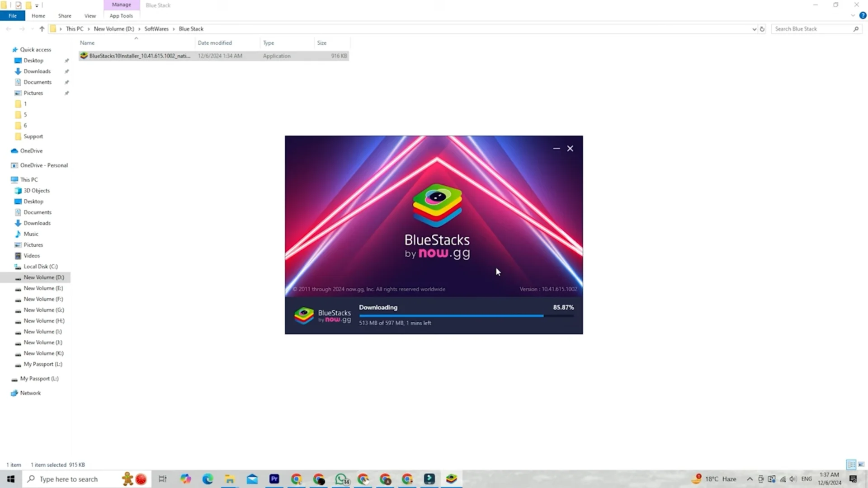Open Adobe Premiere Pro from taskbar
This screenshot has width=868, height=488.
[x=274, y=479]
